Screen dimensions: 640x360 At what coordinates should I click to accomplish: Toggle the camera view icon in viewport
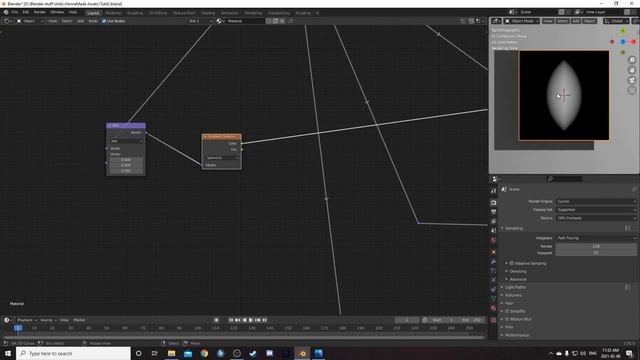pos(632,80)
